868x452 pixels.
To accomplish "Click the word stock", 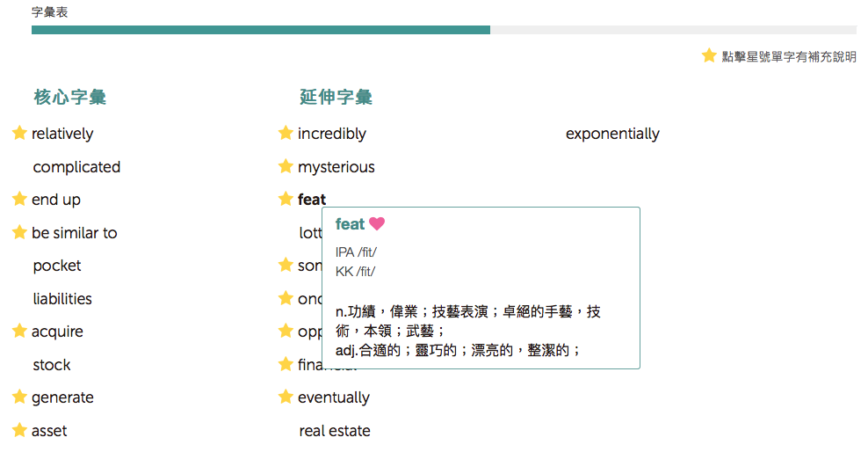I will click(52, 365).
